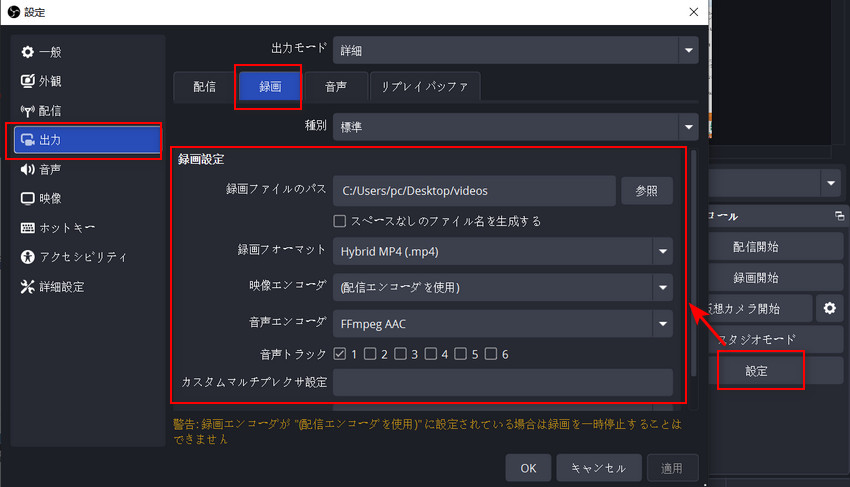The width and height of the screenshot is (850, 487).
Task: Click the keyboard icon beside ホットキー
Action: 27,228
